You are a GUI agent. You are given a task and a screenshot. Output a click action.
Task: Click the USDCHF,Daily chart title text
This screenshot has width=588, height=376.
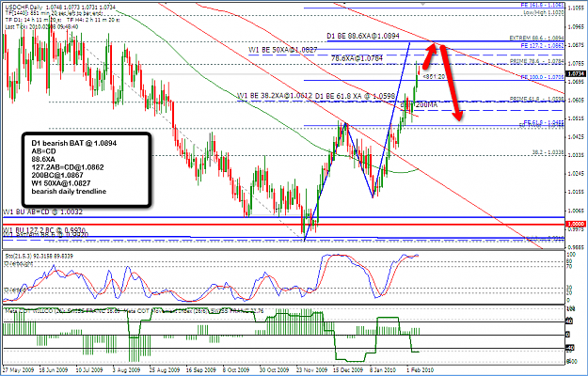pos(23,8)
